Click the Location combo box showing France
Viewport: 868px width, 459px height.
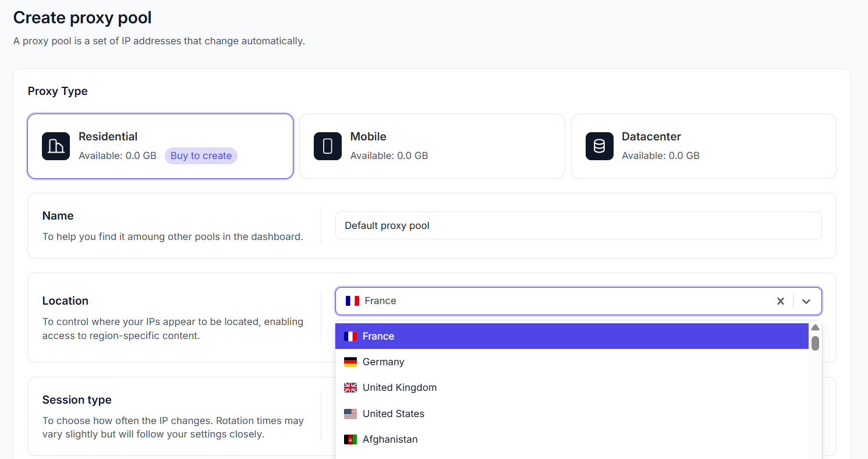point(579,301)
